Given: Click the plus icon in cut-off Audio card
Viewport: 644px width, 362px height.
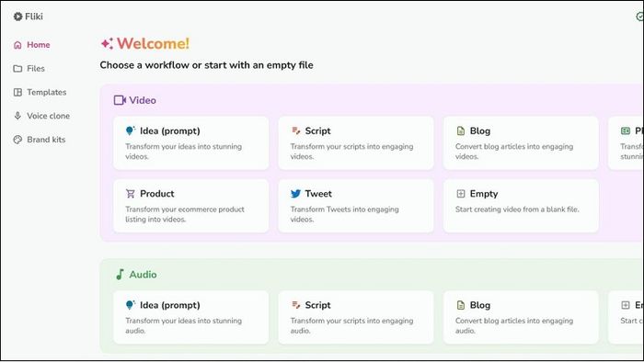Looking at the screenshot, I should tap(626, 305).
